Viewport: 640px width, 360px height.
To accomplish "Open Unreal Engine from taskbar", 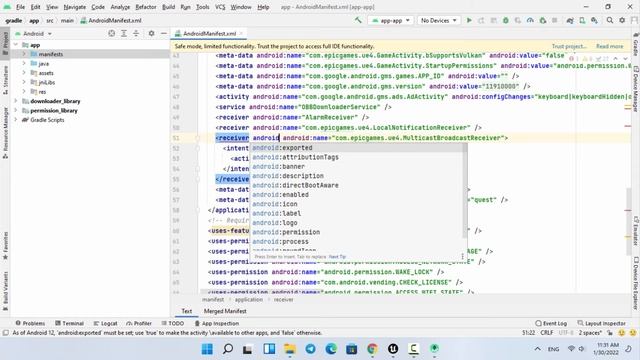I will point(393,349).
